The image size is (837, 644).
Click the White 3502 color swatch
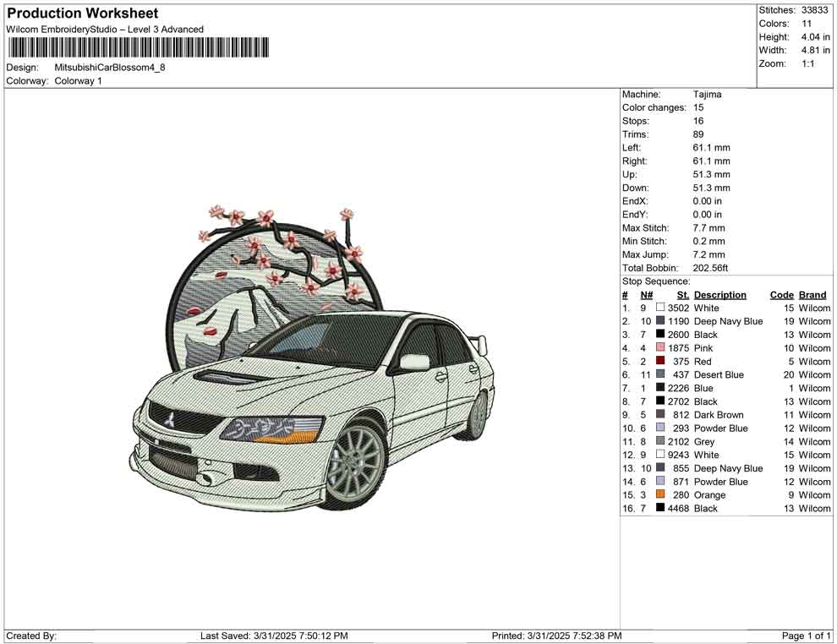click(660, 308)
